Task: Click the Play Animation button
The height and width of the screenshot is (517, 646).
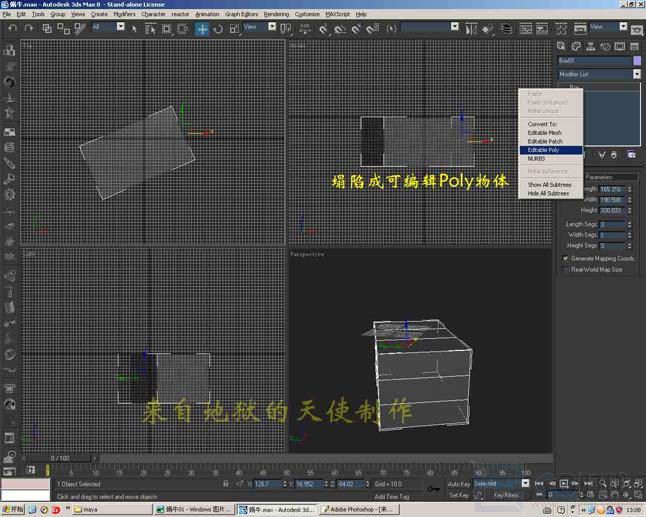Action: click(x=564, y=483)
